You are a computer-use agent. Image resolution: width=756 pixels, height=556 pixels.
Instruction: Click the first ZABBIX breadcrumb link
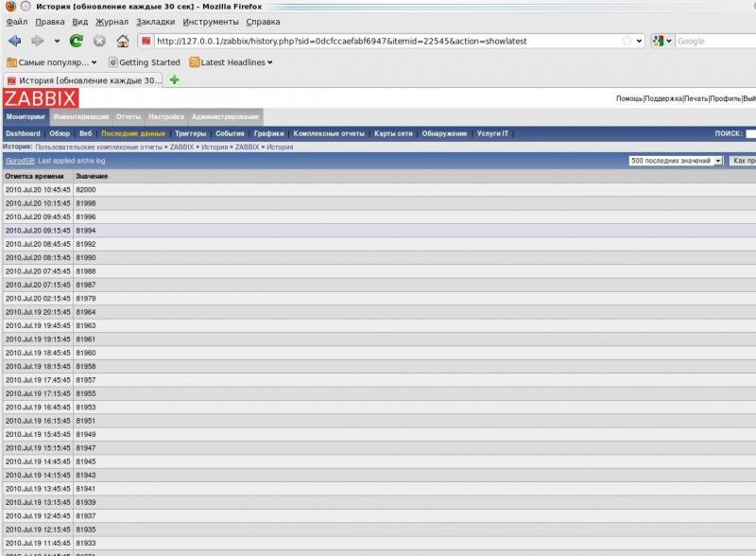[181, 148]
